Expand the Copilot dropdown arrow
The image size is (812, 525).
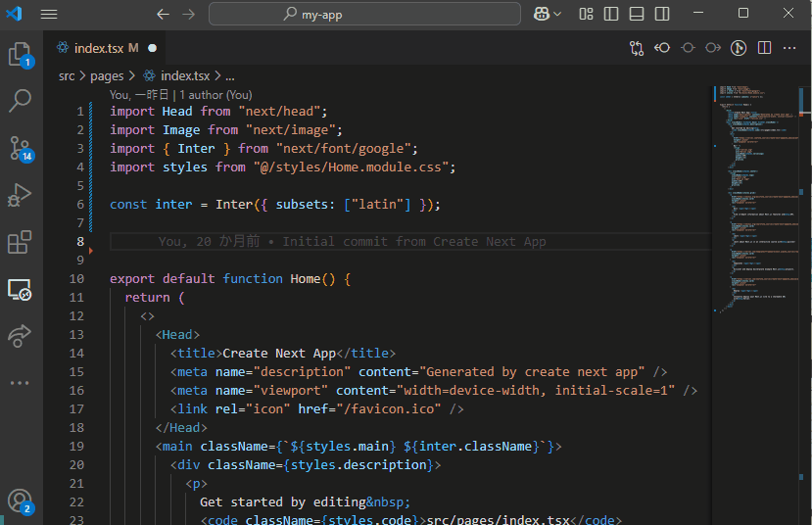[557, 14]
